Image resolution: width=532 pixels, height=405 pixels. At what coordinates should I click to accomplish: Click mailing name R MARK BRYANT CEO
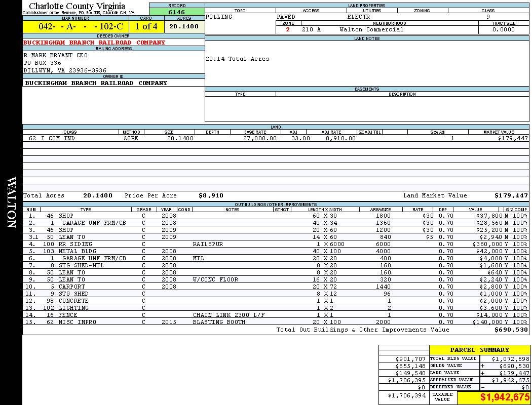click(x=56, y=55)
